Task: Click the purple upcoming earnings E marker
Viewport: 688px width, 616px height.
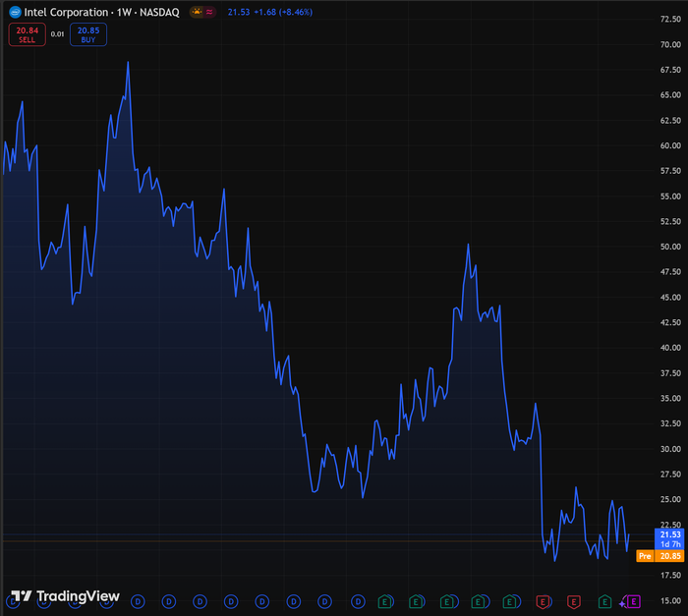Action: (634, 601)
